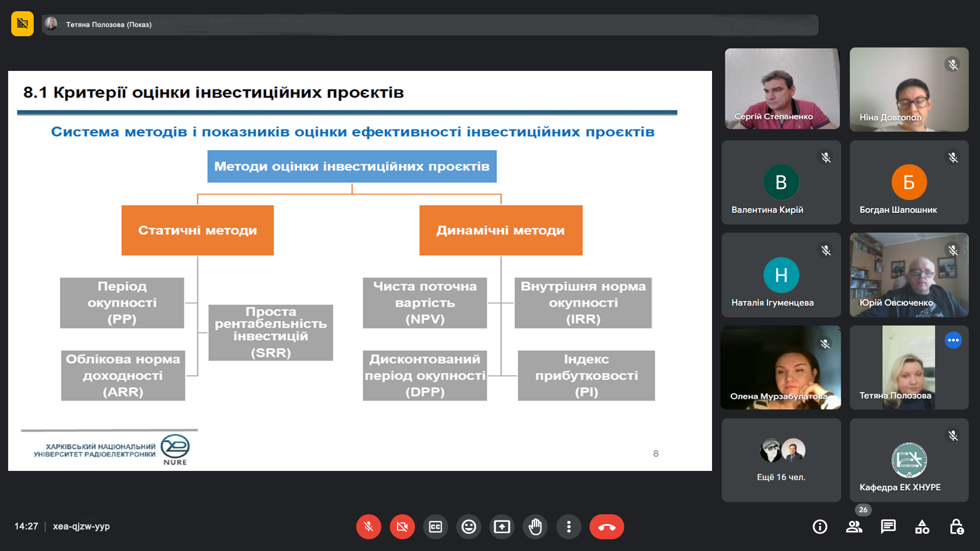Click the presenter name Тетяна Полозова (Показ)
The image size is (980, 551).
pyautogui.click(x=108, y=24)
